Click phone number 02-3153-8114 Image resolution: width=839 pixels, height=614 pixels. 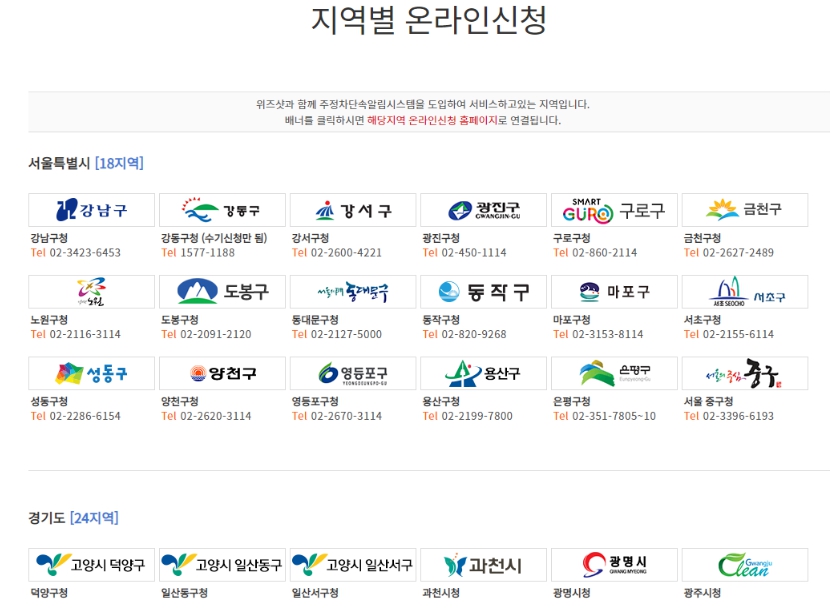(608, 335)
